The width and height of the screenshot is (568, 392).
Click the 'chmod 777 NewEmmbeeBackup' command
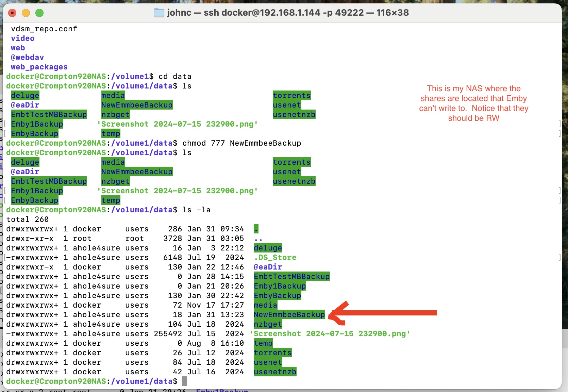pyautogui.click(x=242, y=143)
